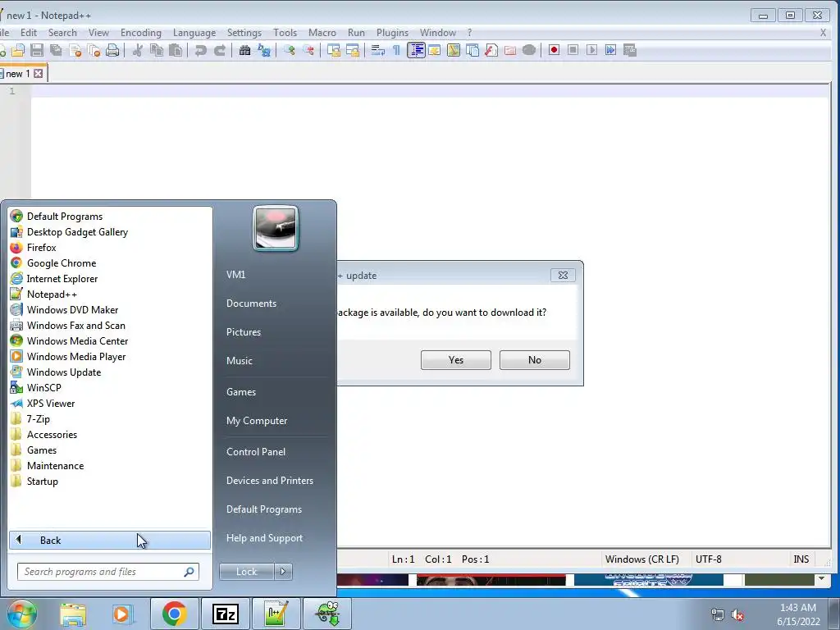Click Yes in the update dialog
This screenshot has width=840, height=630.
[x=456, y=360]
